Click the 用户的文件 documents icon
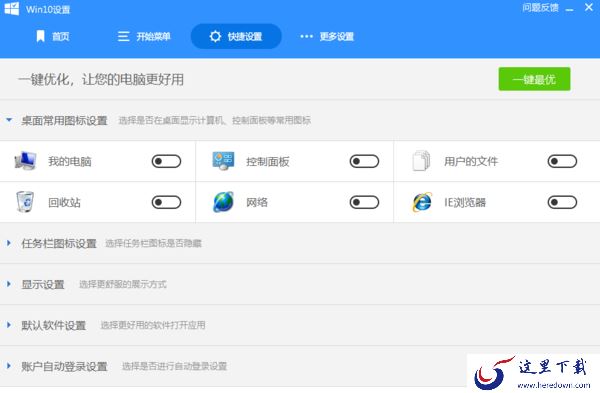Screen dimensions: 600x393 [x=421, y=161]
